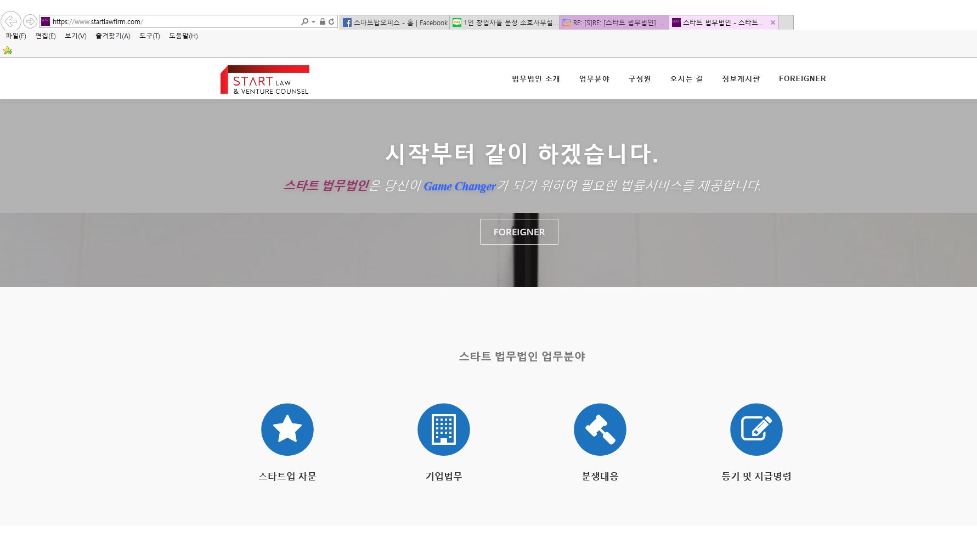The width and height of the screenshot is (977, 560).
Task: Click the browser back arrow button
Action: pyautogui.click(x=11, y=21)
